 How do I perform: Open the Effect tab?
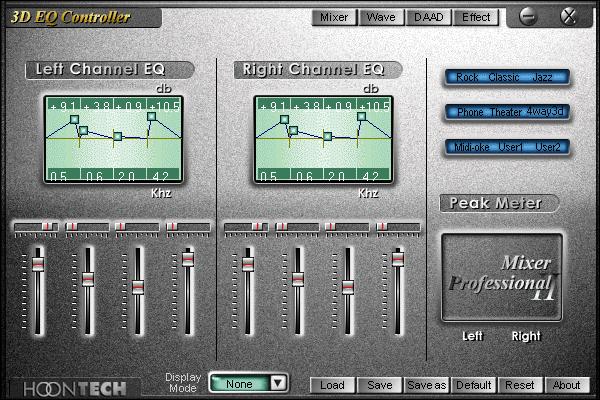coord(476,18)
